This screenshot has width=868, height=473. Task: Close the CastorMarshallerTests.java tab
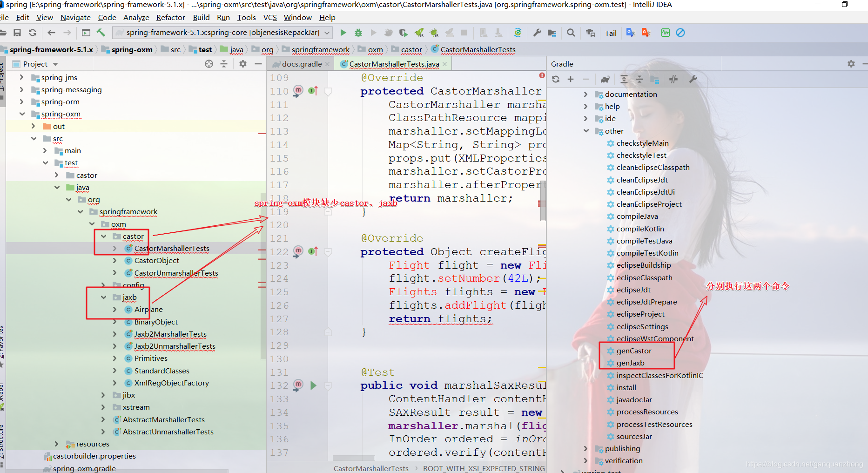coord(445,64)
